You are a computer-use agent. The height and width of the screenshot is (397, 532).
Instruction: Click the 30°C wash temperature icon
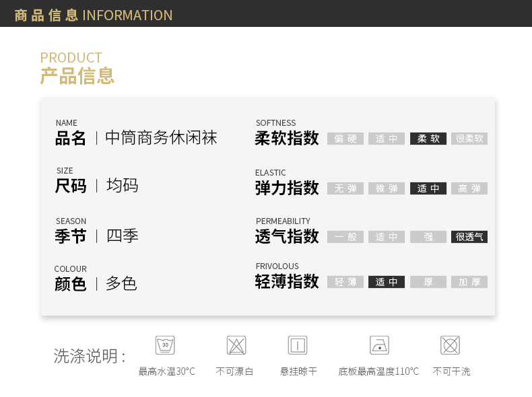pos(165,345)
